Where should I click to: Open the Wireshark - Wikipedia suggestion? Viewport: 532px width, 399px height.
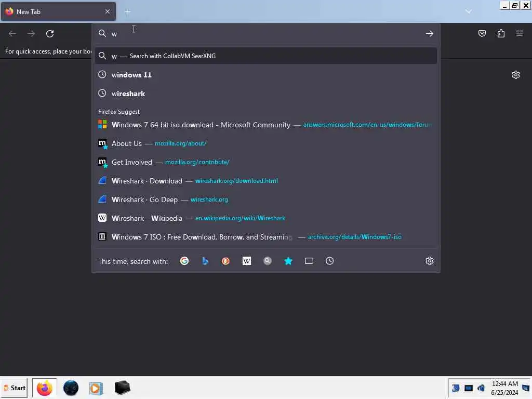click(266, 218)
